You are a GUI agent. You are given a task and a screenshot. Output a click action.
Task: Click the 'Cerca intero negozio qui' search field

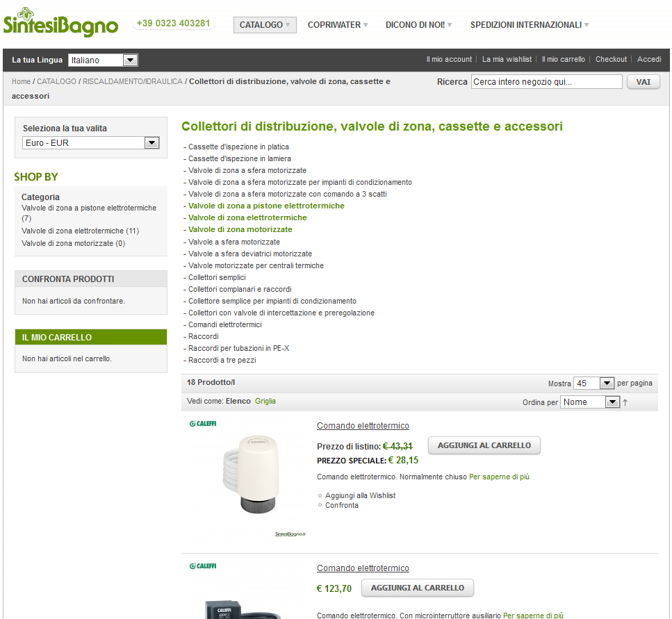click(x=546, y=81)
